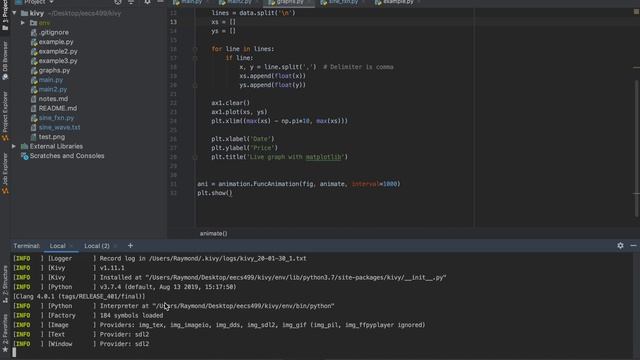The width and height of the screenshot is (640, 360).
Task: Open the Structure tool window
Action: coord(5,284)
